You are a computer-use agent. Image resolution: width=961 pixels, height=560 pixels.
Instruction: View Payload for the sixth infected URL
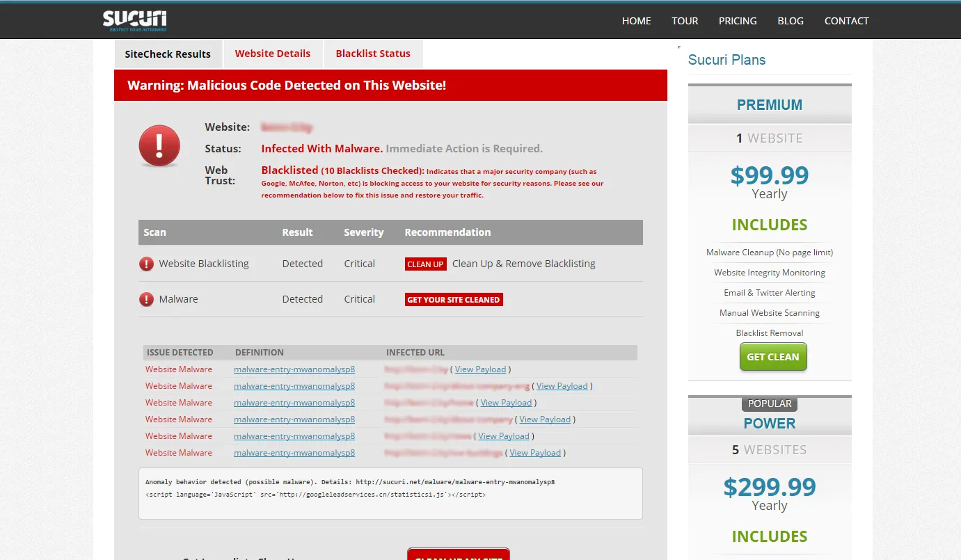pyautogui.click(x=535, y=453)
